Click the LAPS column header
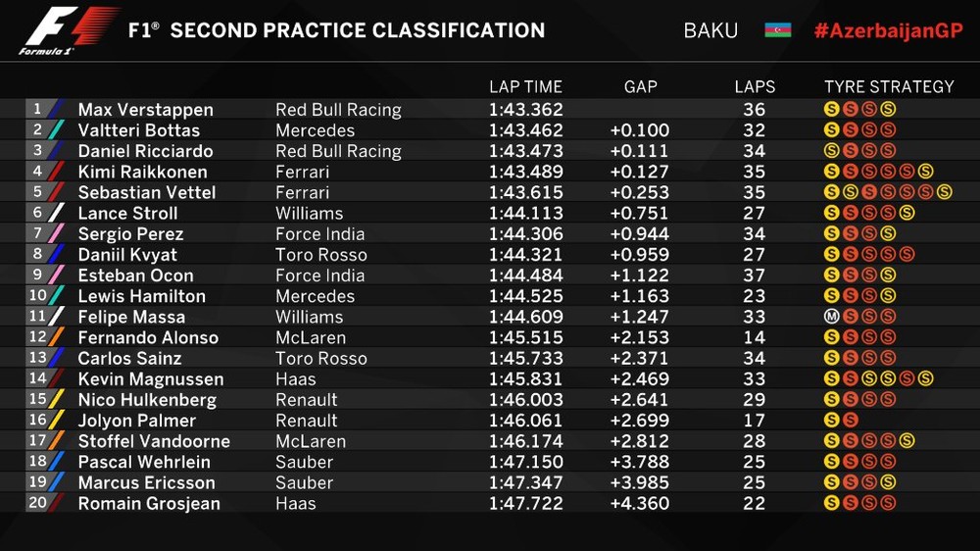980x551 pixels. point(755,87)
